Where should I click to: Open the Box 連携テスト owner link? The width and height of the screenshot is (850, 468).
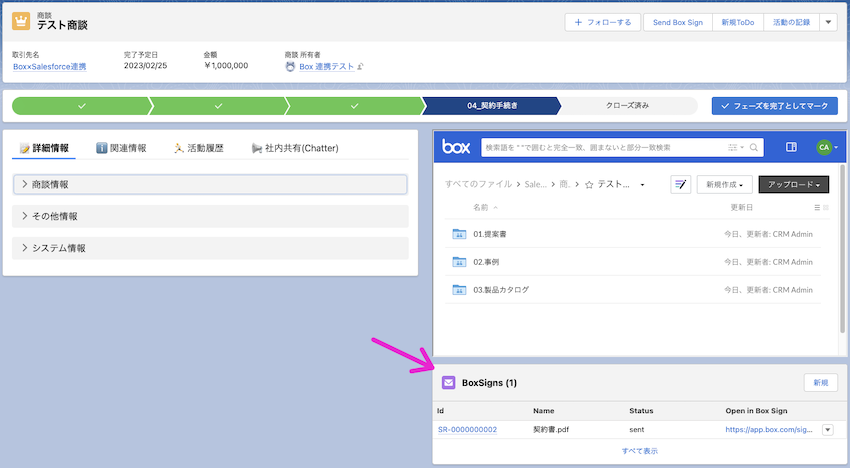coord(326,67)
